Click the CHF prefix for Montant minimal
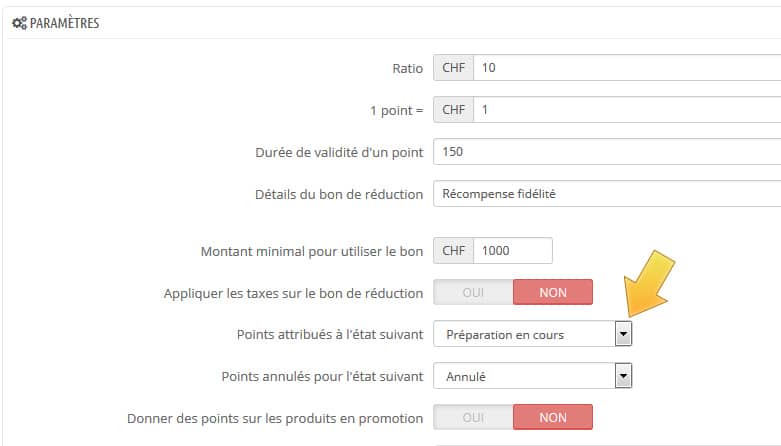The image size is (781, 446). [453, 251]
